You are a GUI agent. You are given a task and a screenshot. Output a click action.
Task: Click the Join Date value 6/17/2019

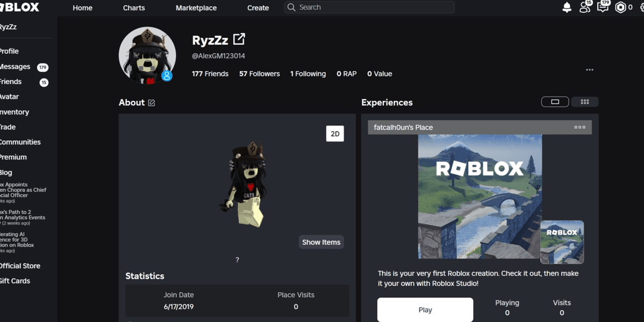coord(179,307)
